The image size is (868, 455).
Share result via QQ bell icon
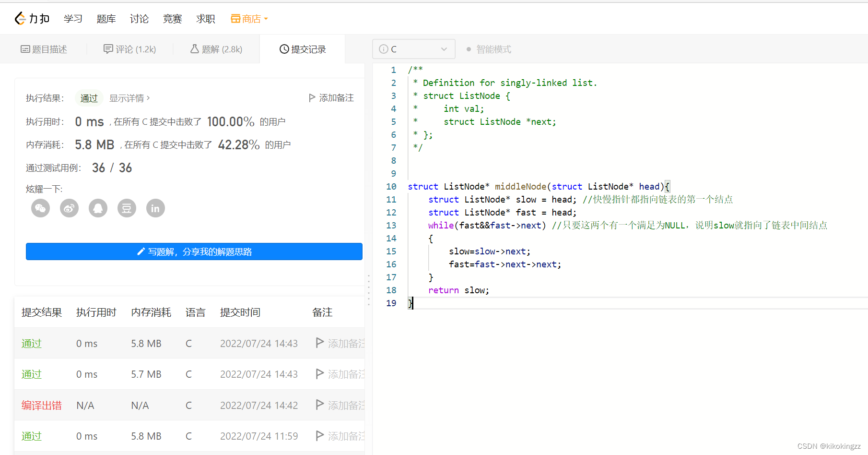[x=98, y=208]
